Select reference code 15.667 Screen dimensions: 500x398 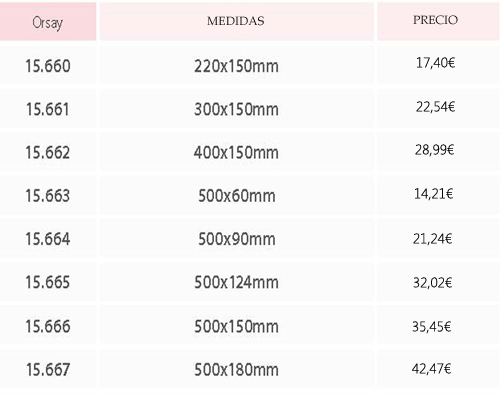tap(48, 369)
